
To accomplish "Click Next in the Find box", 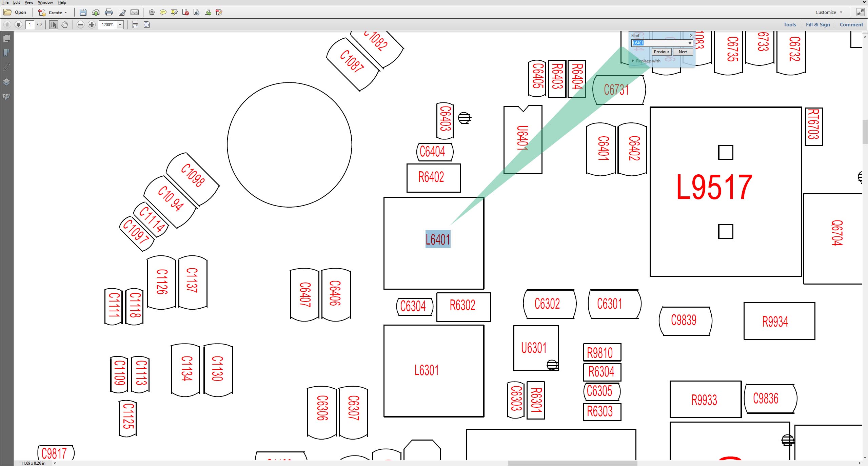I will click(x=683, y=52).
